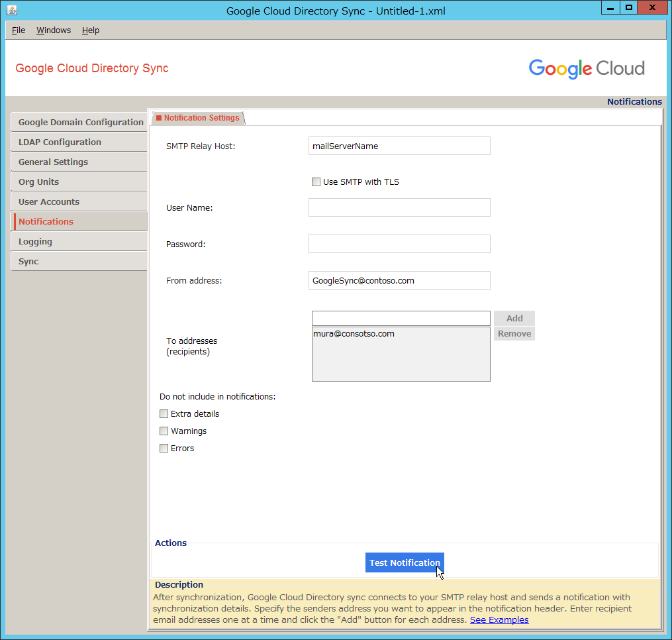Go to User Accounts section
This screenshot has height=640, width=672.
click(79, 201)
